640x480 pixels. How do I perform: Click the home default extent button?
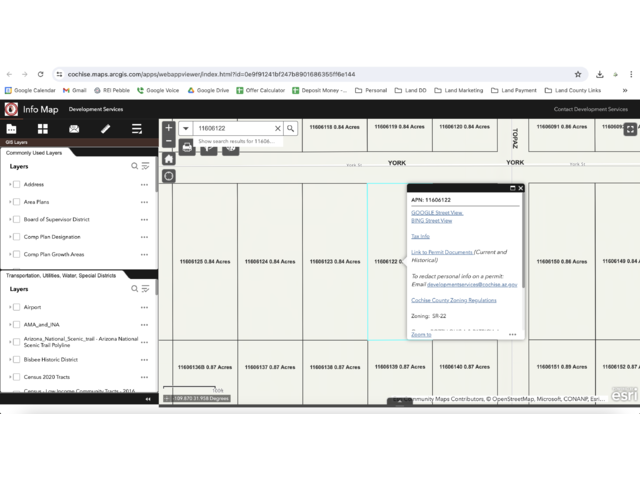pyautogui.click(x=169, y=159)
